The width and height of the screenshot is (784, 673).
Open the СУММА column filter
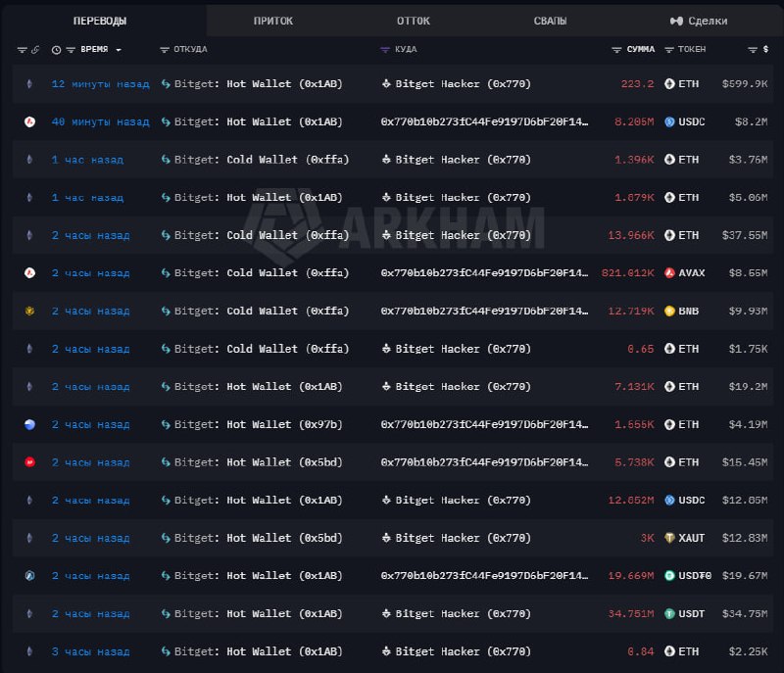pos(616,49)
